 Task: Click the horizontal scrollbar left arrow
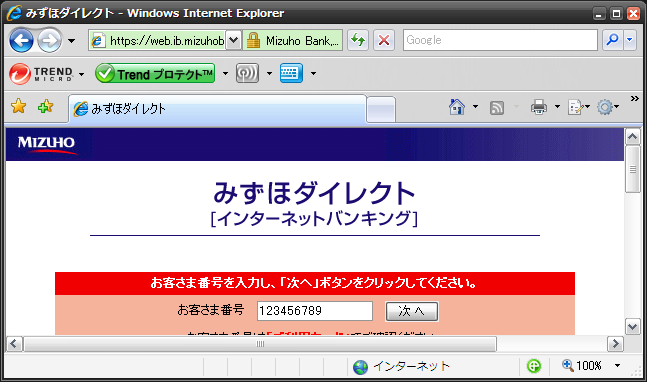point(14,344)
